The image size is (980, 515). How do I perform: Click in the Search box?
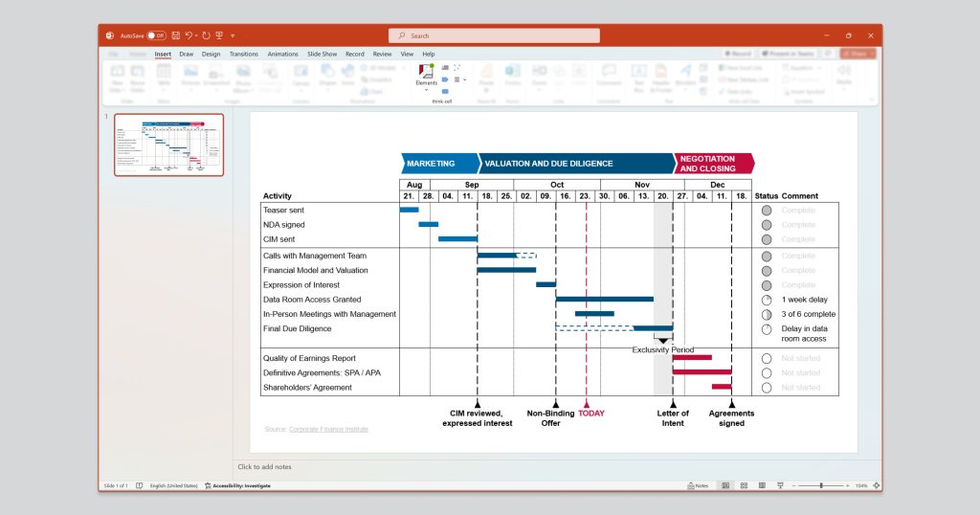coord(494,35)
